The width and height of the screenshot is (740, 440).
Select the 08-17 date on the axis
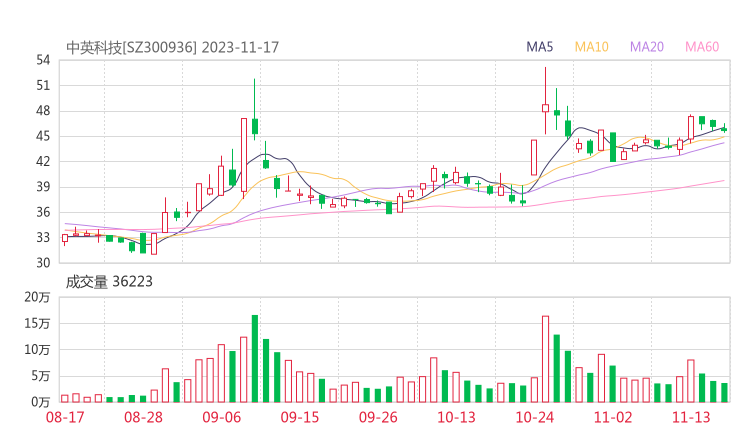tap(65, 417)
